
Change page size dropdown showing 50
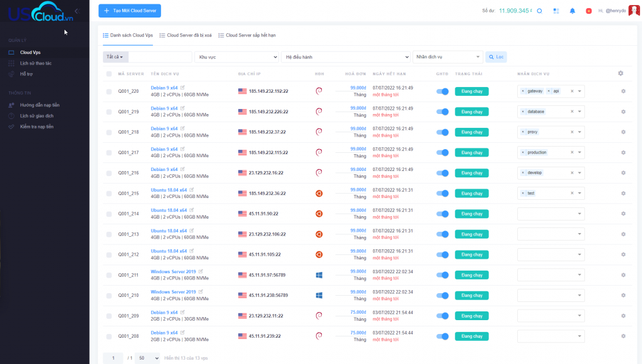tap(147, 358)
